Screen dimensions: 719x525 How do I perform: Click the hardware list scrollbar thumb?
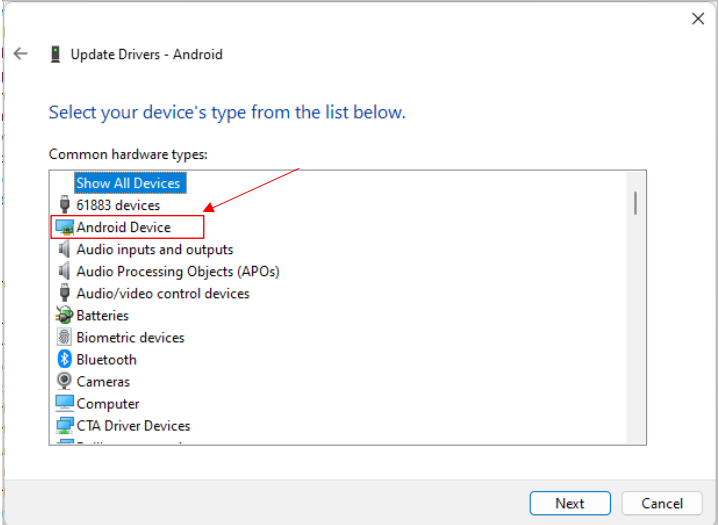click(635, 202)
